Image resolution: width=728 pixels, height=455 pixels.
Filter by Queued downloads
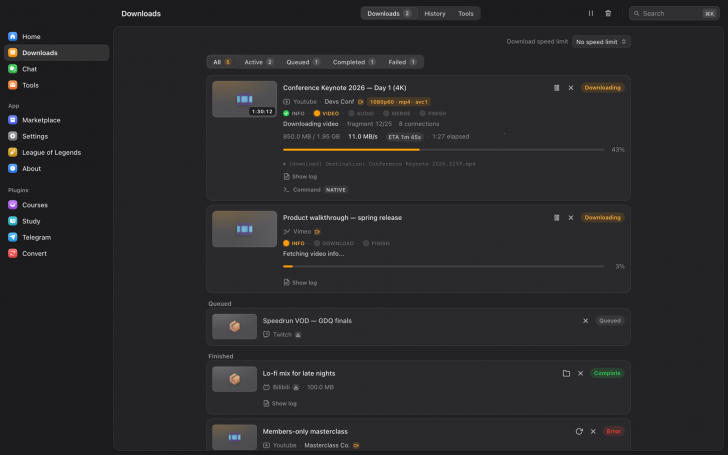(x=303, y=62)
